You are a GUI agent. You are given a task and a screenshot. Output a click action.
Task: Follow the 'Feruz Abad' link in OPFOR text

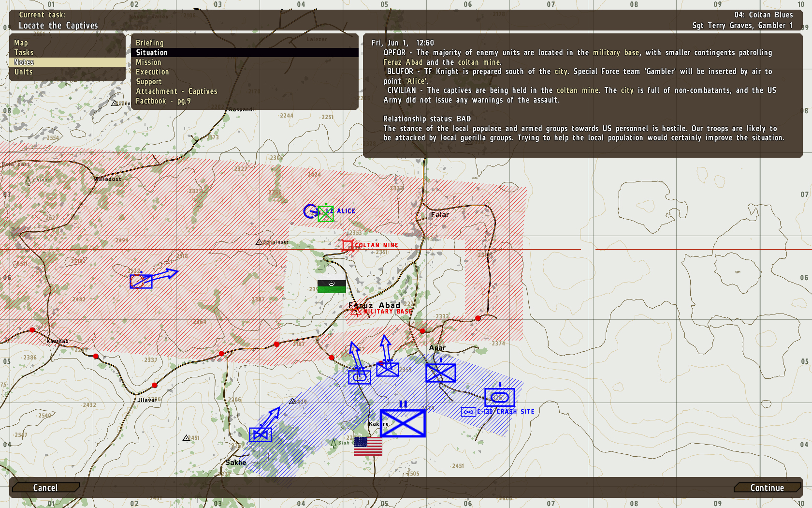click(x=403, y=62)
